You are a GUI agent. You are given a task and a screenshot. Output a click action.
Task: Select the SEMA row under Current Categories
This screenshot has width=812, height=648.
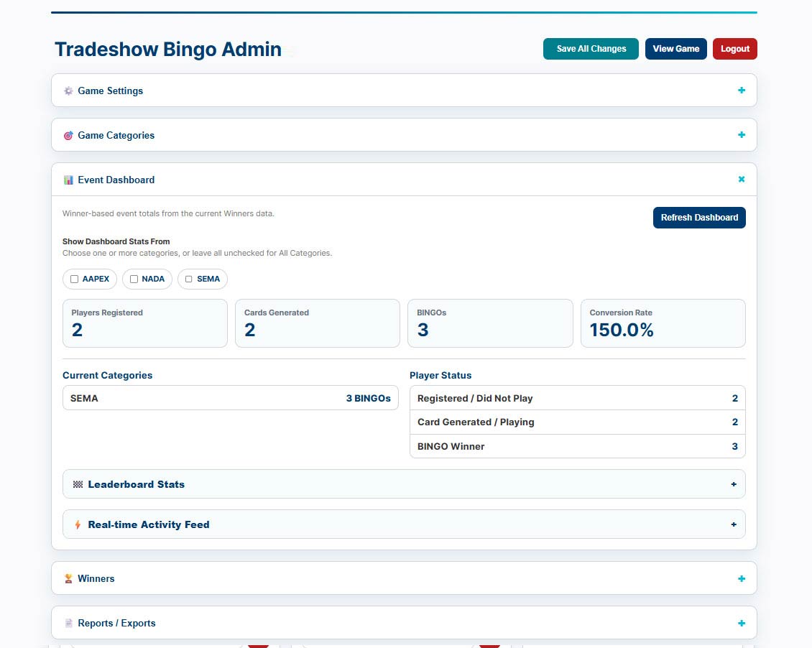[231, 398]
